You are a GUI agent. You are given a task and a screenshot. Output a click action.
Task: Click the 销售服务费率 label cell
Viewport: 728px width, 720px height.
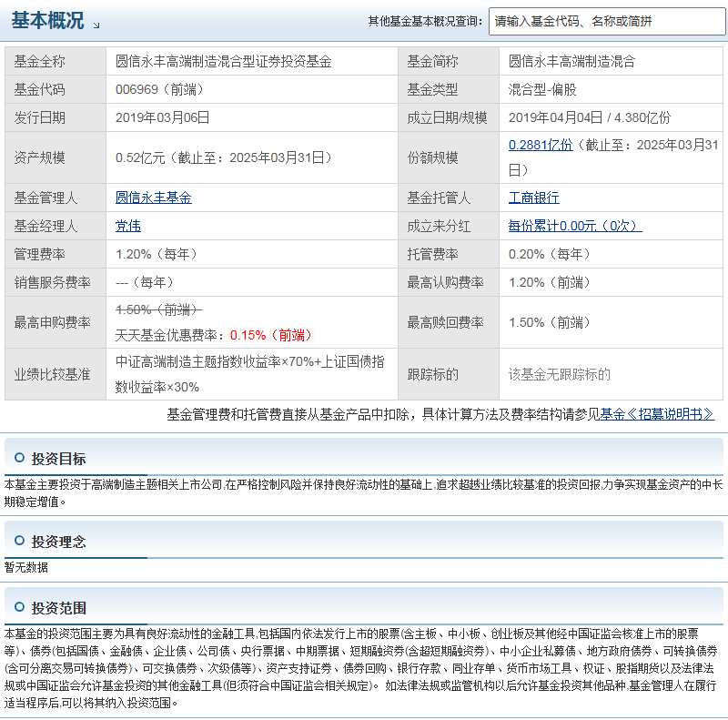click(x=56, y=282)
